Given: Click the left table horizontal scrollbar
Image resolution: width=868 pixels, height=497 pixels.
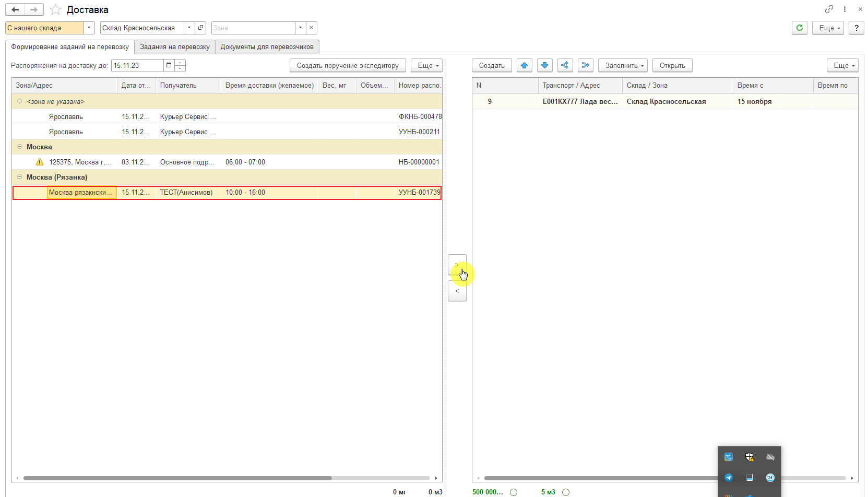Looking at the screenshot, I should click(177, 478).
